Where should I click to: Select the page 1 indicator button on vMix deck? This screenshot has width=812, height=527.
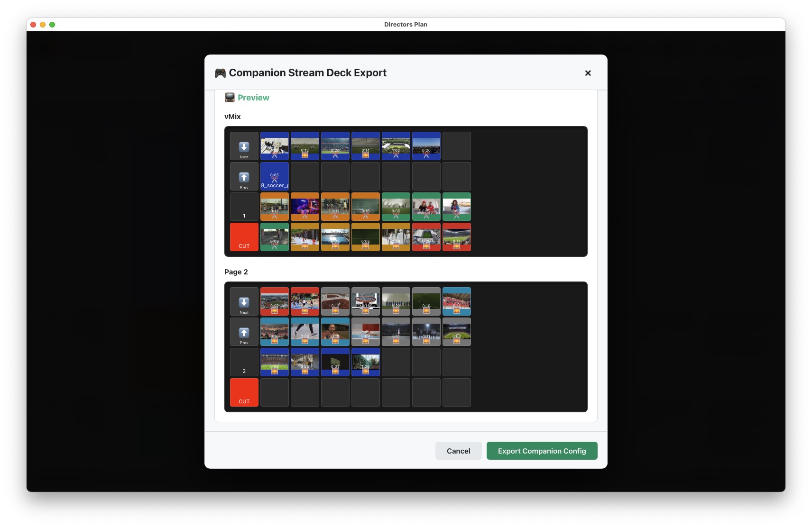(x=244, y=207)
